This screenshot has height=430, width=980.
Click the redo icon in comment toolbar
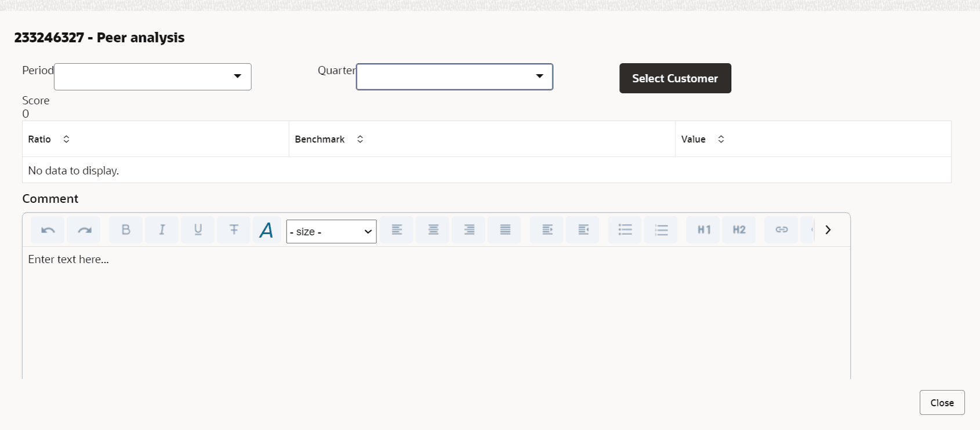(84, 230)
